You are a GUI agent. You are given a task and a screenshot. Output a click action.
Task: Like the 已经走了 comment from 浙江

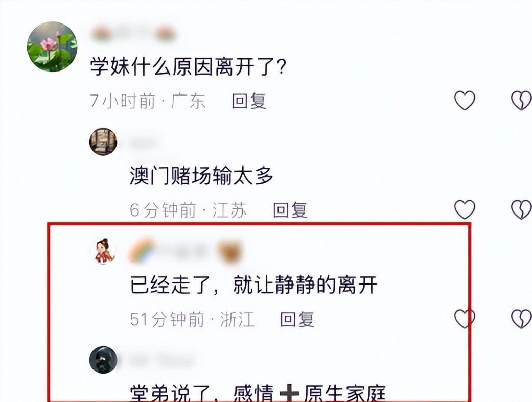[465, 319]
